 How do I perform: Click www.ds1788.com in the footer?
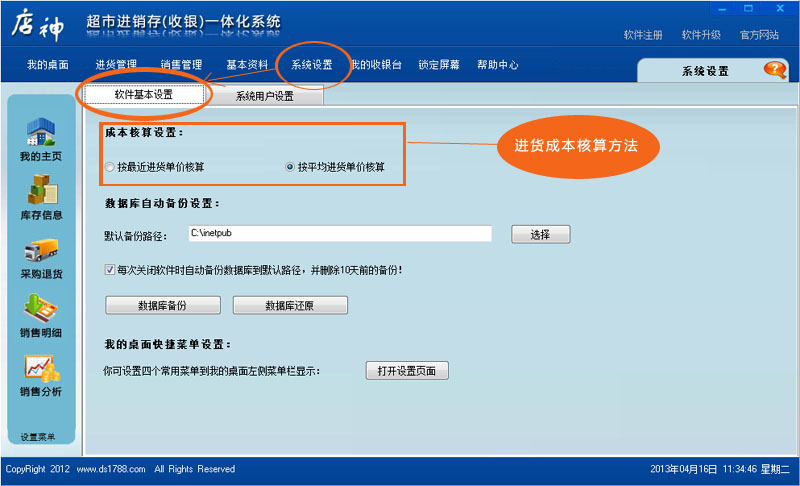111,469
